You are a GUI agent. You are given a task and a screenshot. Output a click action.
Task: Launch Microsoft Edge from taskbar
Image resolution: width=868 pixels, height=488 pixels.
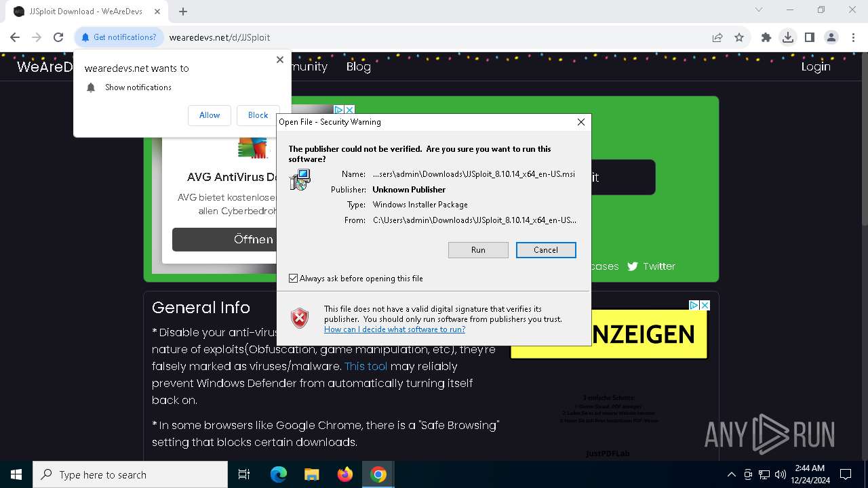tap(279, 474)
